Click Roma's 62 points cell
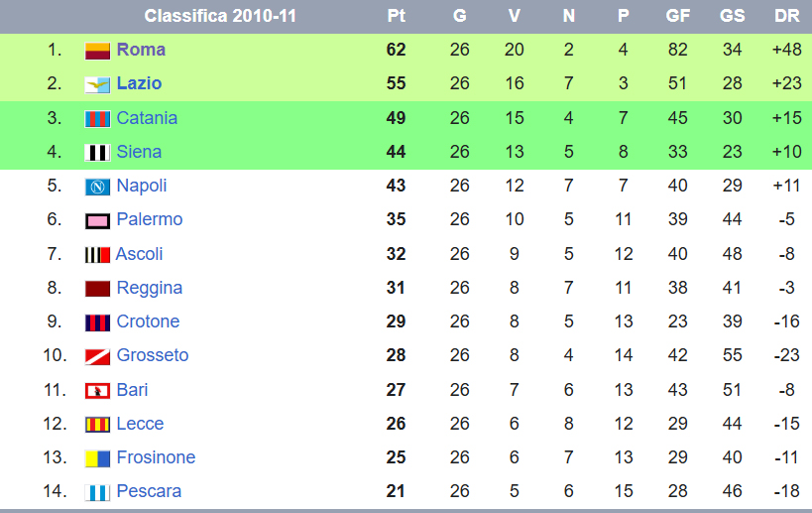This screenshot has height=513, width=812. pyautogui.click(x=396, y=50)
